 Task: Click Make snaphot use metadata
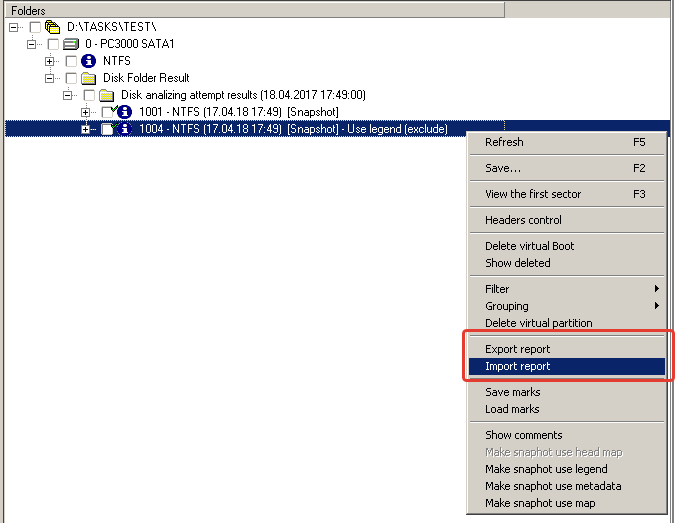click(x=553, y=486)
